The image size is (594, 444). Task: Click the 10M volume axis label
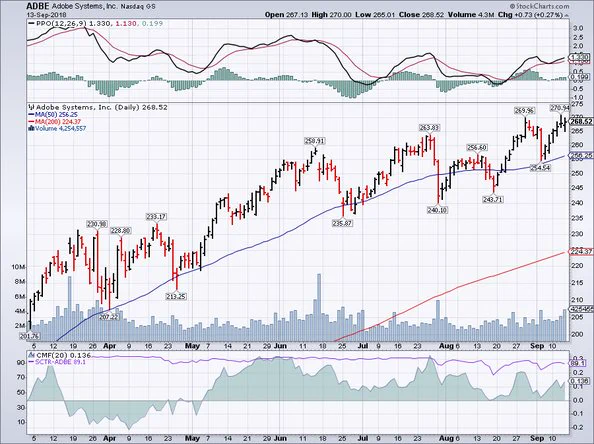pos(19,267)
